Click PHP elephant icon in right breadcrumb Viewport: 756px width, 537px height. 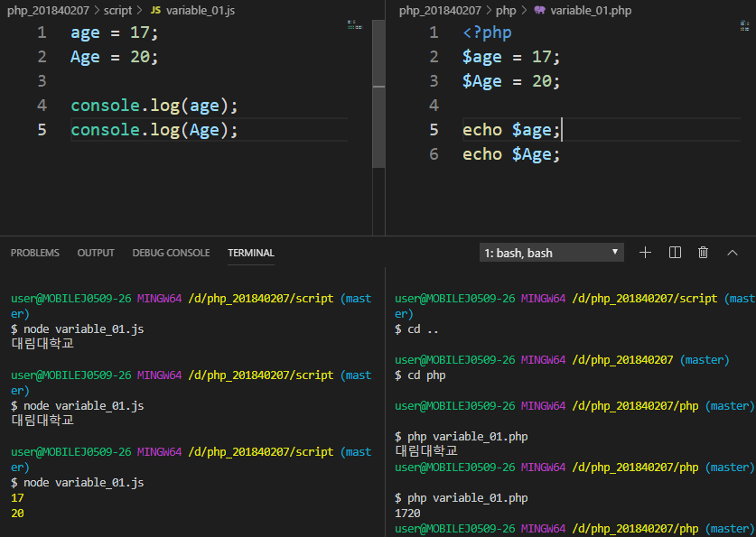click(x=539, y=10)
